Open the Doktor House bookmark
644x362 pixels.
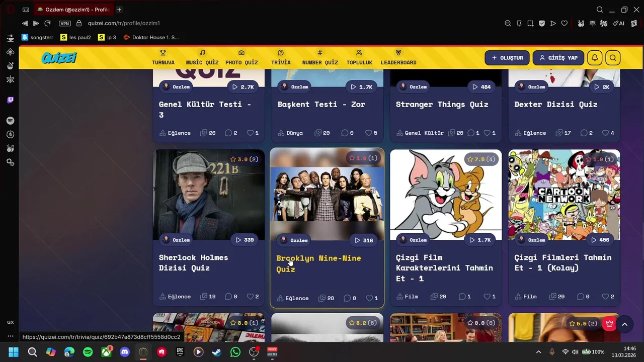click(x=151, y=37)
